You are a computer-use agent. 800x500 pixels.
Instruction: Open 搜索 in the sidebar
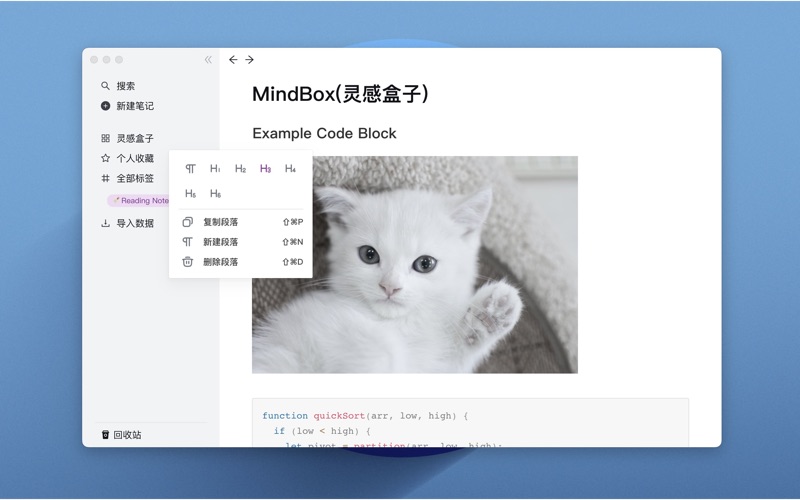(x=126, y=86)
